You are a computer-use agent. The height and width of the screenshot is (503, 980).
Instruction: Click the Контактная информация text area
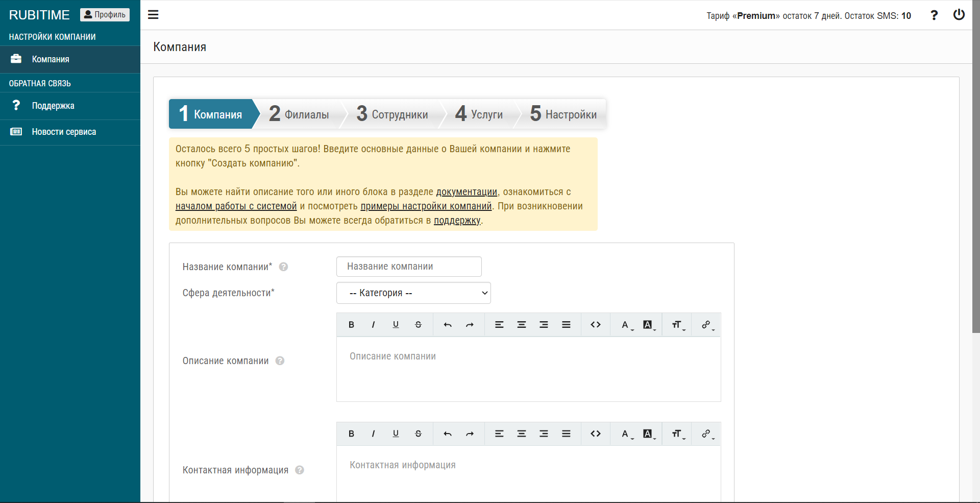(x=528, y=474)
